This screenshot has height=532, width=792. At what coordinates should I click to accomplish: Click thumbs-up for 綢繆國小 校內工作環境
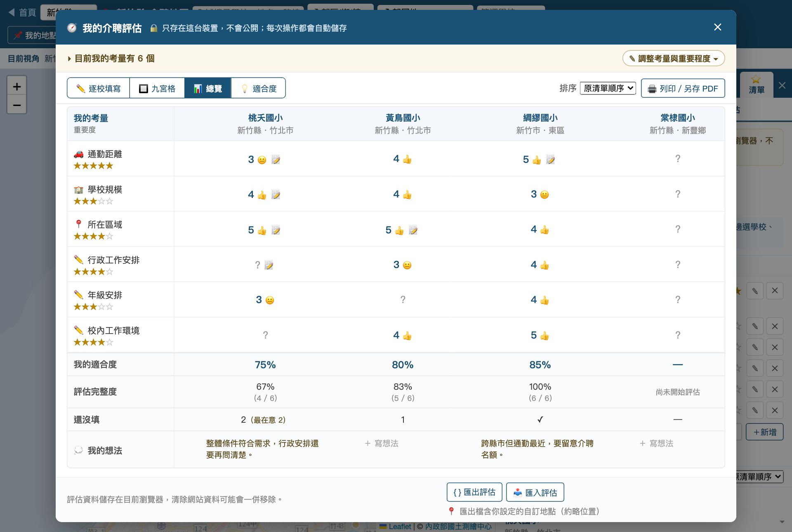(544, 336)
